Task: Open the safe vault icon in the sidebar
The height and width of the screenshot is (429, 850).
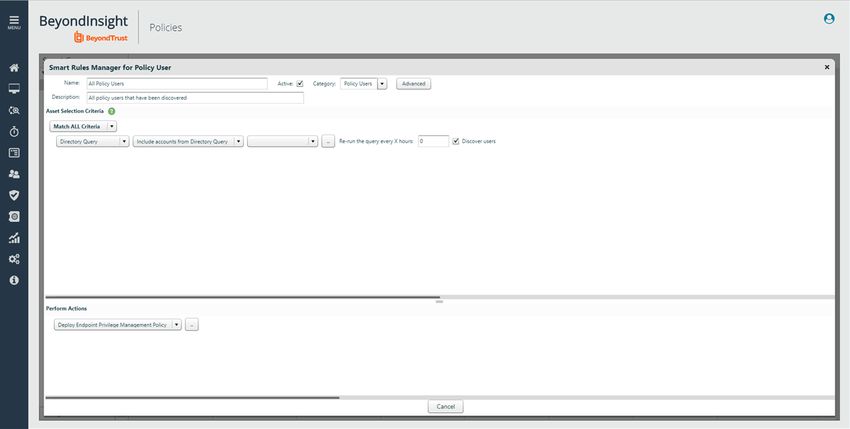Action: 14,216
